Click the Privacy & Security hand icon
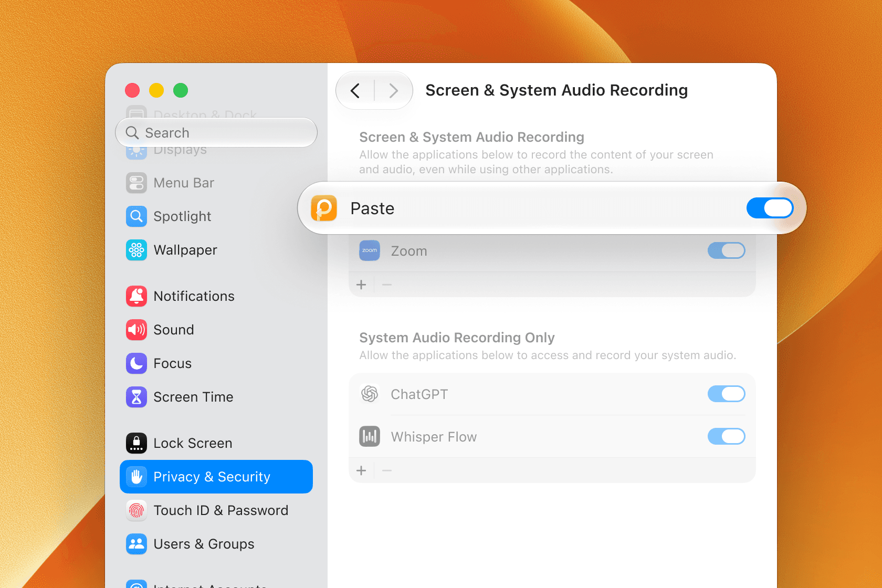Screen dimensions: 882x588 point(136,477)
